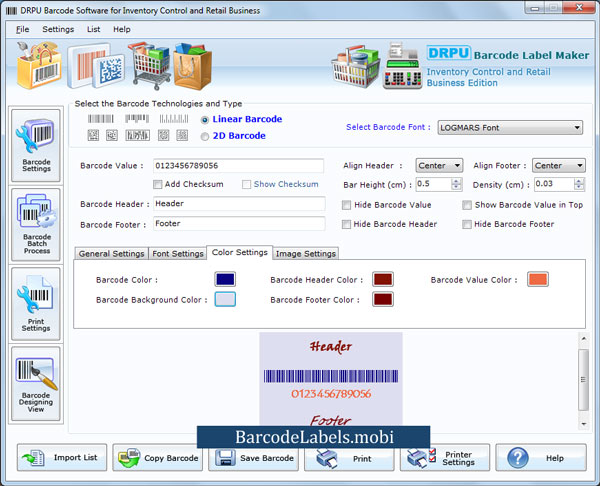Select fourth 2D barcode sample icon

click(x=163, y=135)
